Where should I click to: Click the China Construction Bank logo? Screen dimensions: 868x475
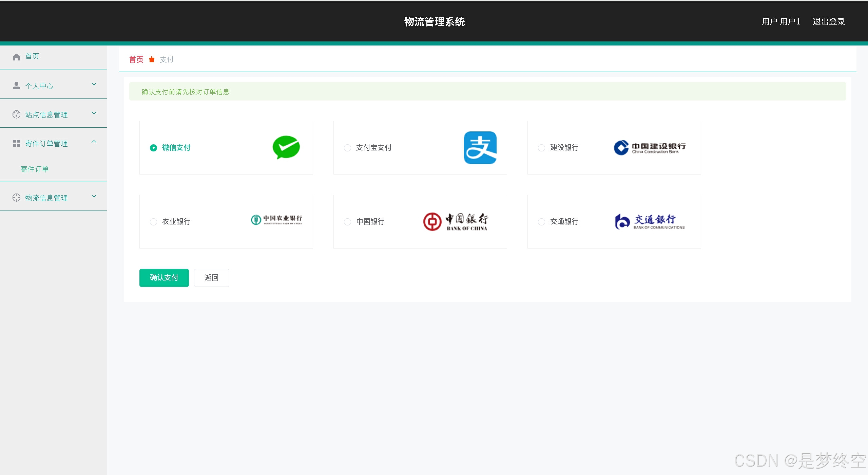coord(650,148)
